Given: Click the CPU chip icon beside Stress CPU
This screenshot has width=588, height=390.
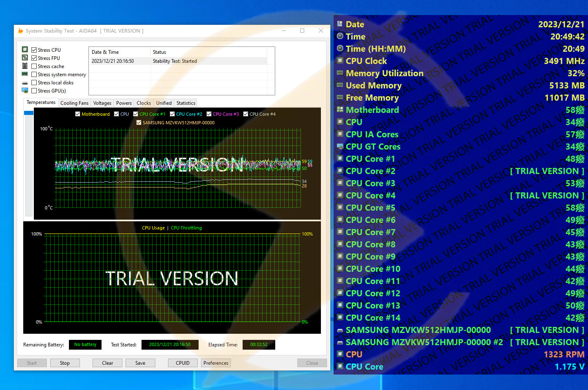Looking at the screenshot, I should (25, 50).
